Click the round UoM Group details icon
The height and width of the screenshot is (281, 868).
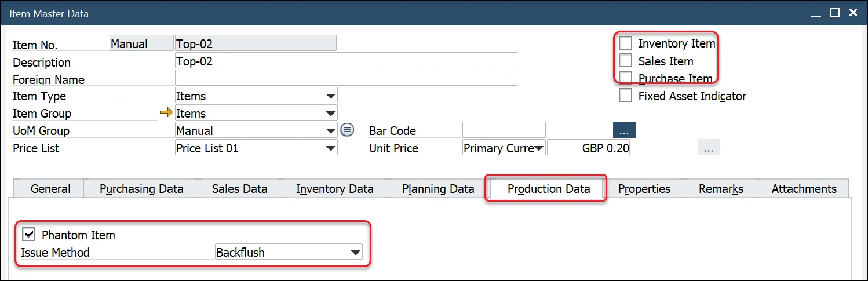(x=347, y=130)
